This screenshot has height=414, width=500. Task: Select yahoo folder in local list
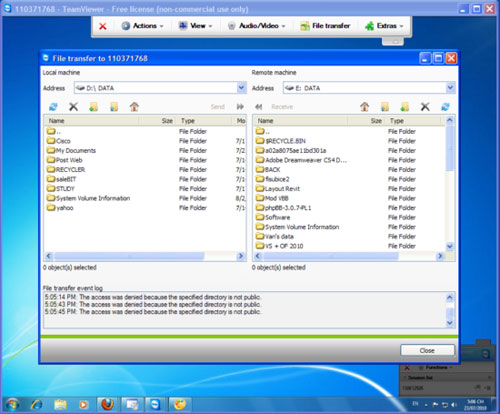point(60,208)
